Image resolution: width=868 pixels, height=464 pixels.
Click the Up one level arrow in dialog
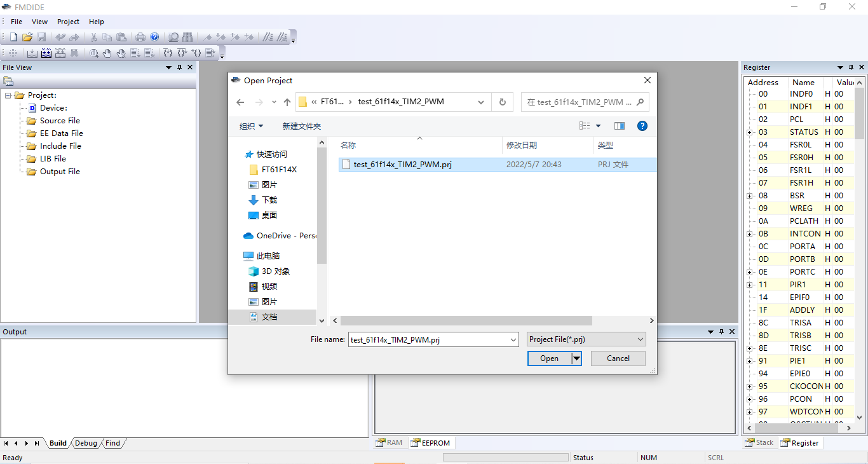click(287, 102)
